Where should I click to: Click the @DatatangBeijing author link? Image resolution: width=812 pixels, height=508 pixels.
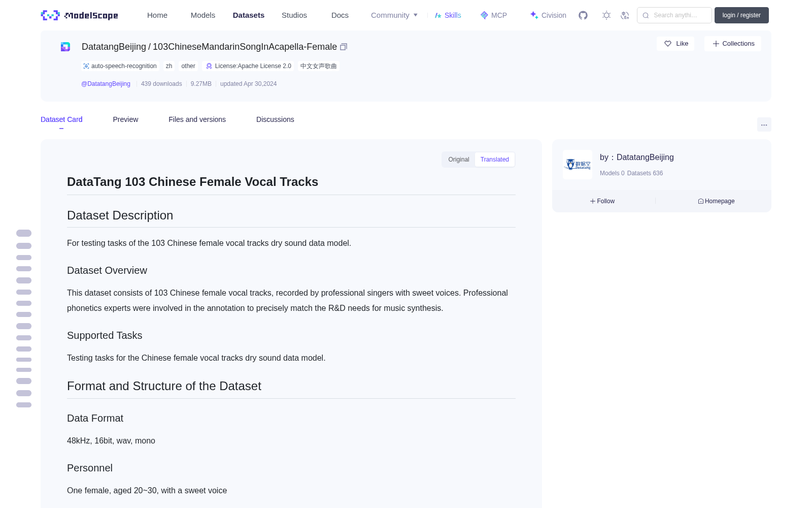106,84
